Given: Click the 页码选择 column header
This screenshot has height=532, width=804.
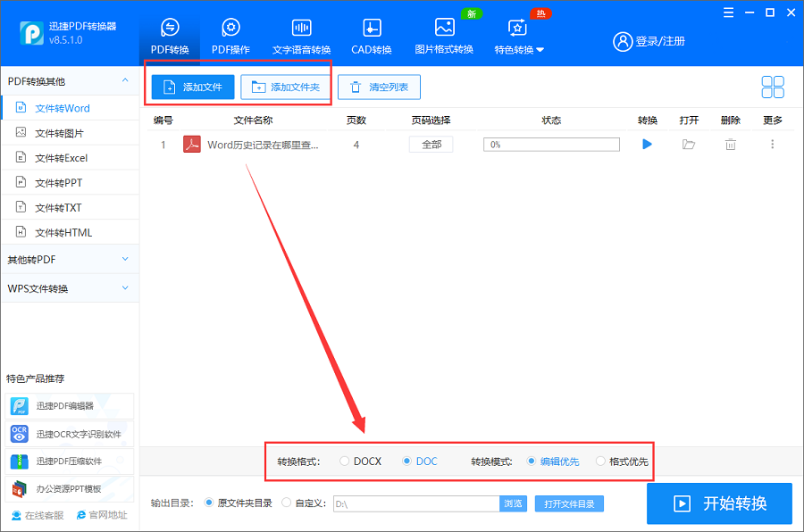Looking at the screenshot, I should [x=431, y=121].
